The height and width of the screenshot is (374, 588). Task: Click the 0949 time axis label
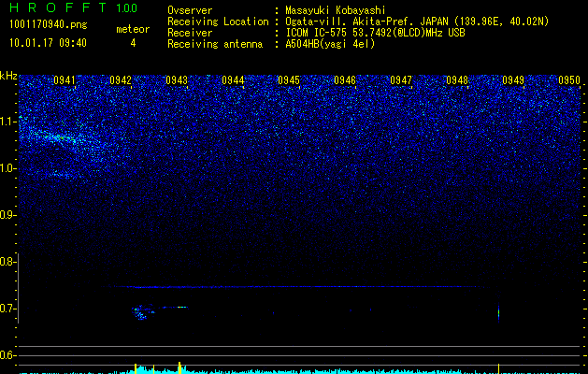pos(513,80)
